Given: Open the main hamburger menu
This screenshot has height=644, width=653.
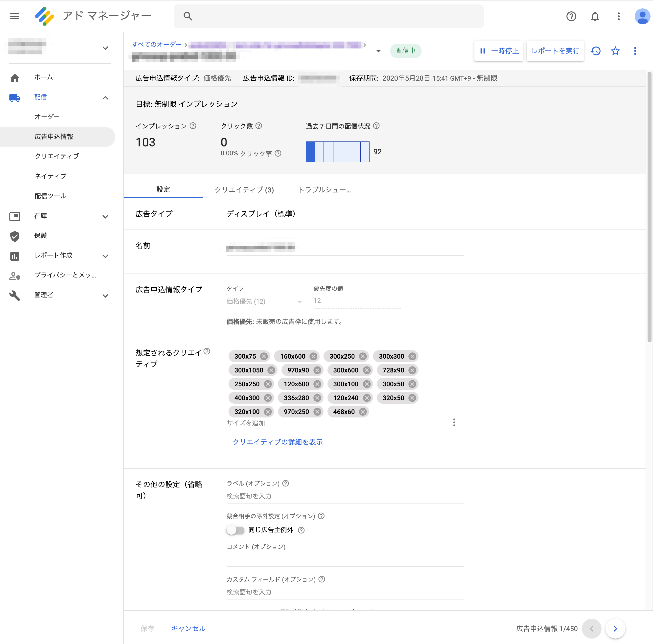Looking at the screenshot, I should click(15, 16).
